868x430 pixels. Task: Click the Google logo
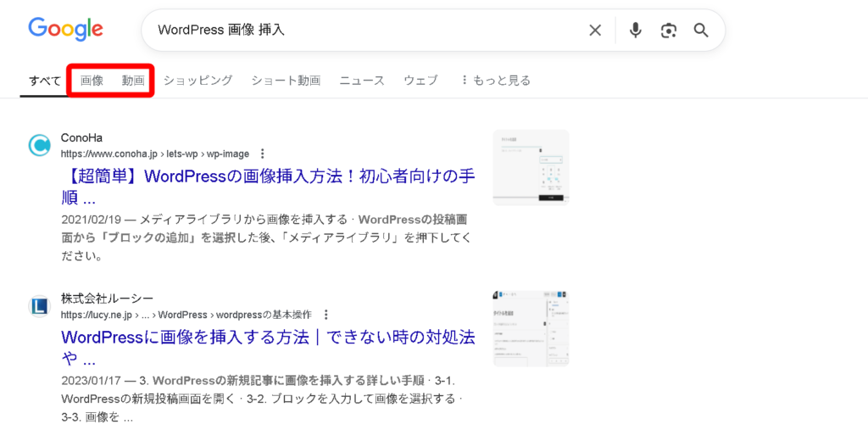coord(65,30)
